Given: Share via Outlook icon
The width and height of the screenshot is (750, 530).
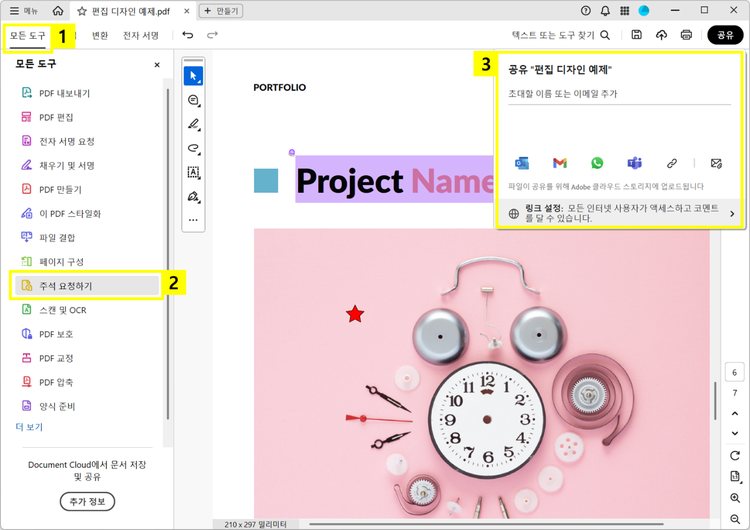Looking at the screenshot, I should tap(522, 163).
